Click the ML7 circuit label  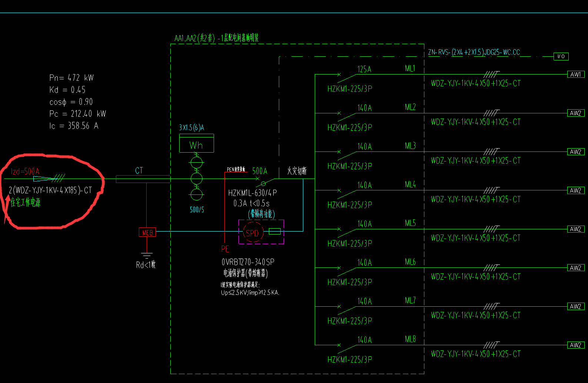click(410, 300)
